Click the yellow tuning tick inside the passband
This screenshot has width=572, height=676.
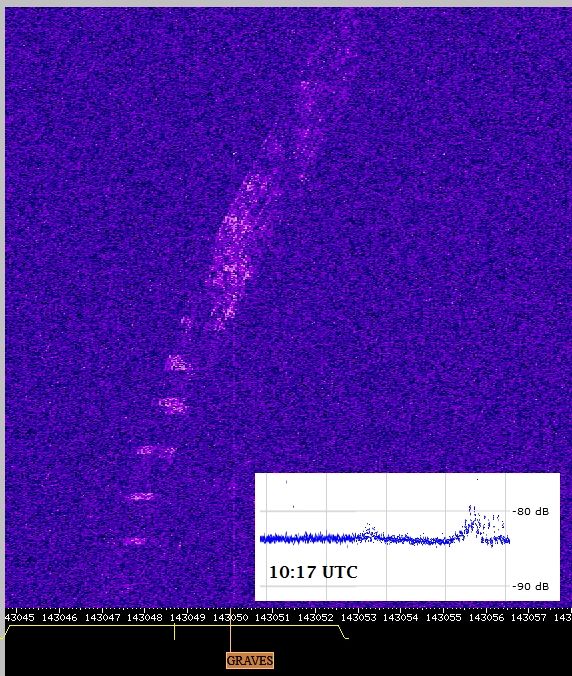[x=174, y=632]
